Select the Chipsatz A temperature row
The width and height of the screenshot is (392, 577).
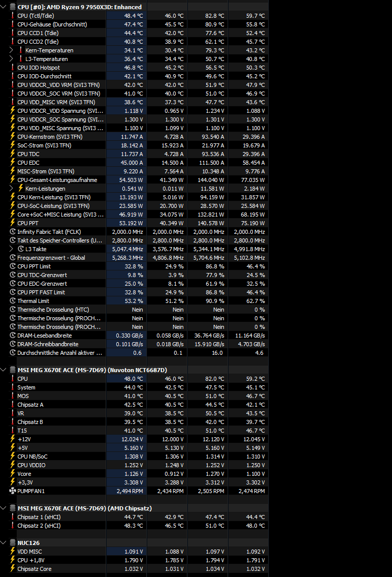tap(138, 405)
